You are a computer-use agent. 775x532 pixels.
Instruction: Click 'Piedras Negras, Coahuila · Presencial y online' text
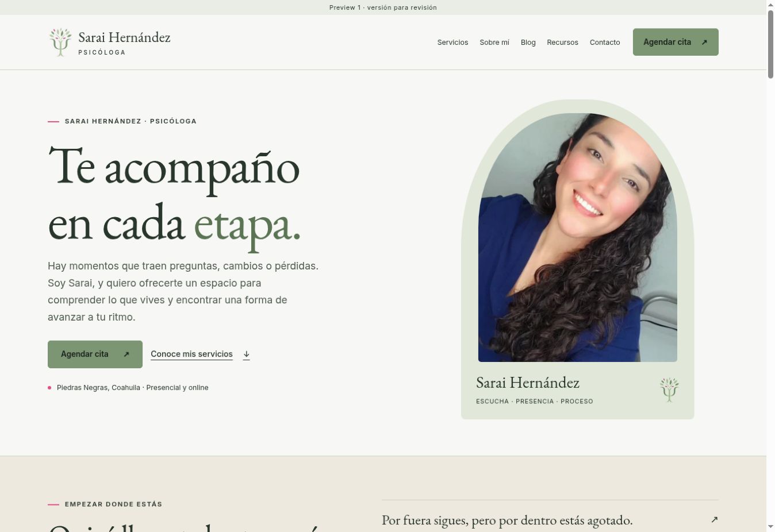132,388
